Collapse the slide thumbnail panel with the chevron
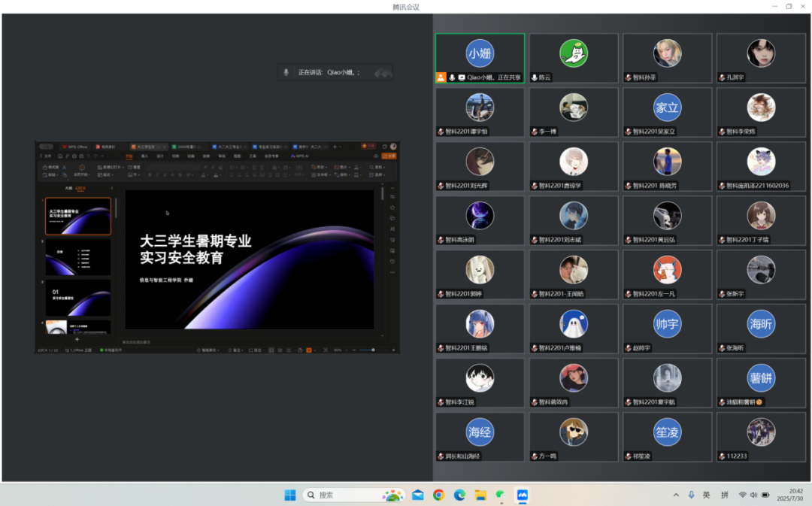Viewport: 812px width, 506px height. [112, 188]
